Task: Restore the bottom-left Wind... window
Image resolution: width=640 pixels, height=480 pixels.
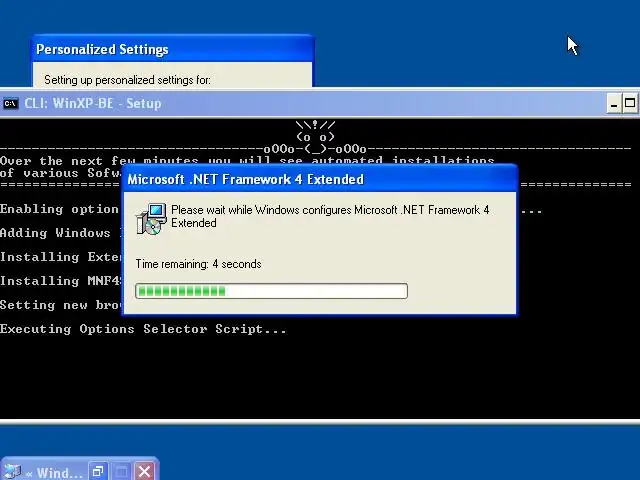Action: pyautogui.click(x=98, y=471)
